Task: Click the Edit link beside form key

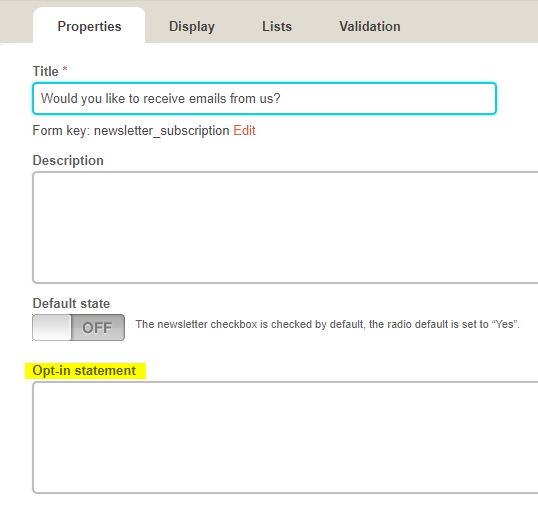Action: 244,131
